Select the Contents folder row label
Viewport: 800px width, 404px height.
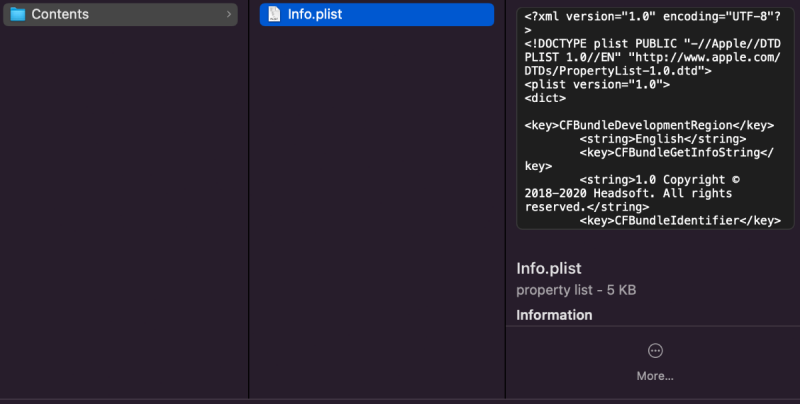click(59, 14)
